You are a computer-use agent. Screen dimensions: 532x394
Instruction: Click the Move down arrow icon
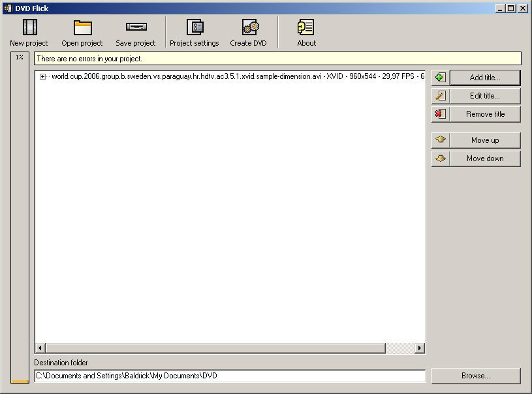click(x=441, y=159)
